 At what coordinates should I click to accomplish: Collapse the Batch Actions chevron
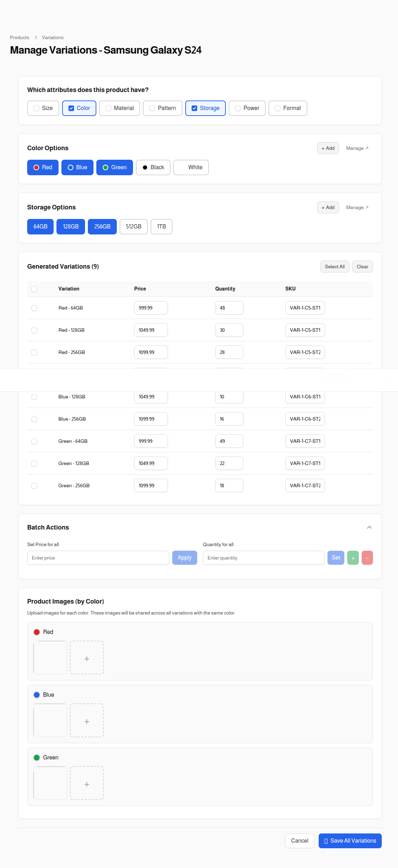[369, 527]
